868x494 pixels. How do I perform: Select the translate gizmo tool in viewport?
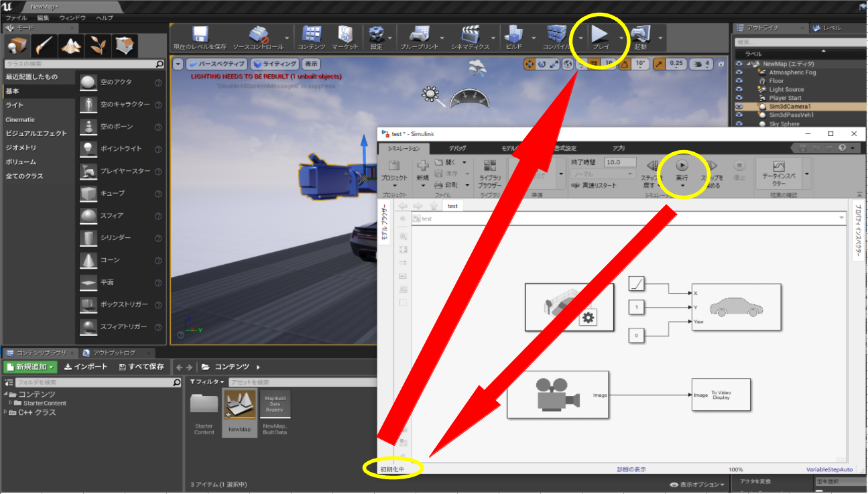click(x=530, y=64)
